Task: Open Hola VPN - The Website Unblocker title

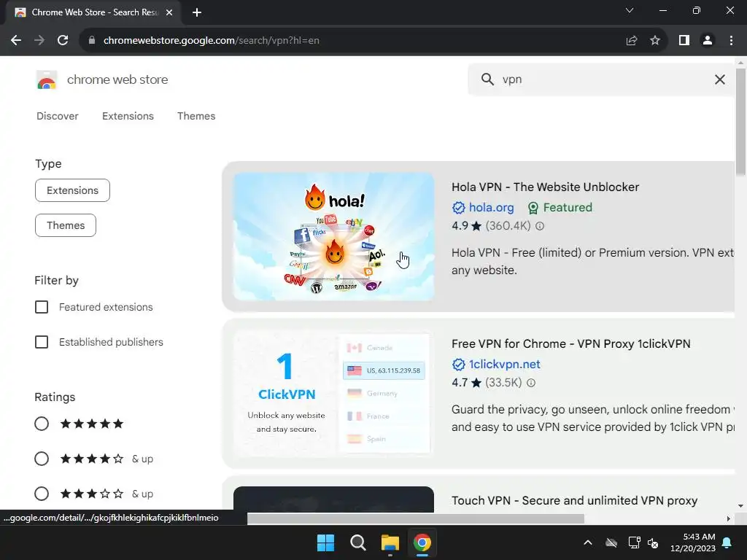Action: point(546,187)
